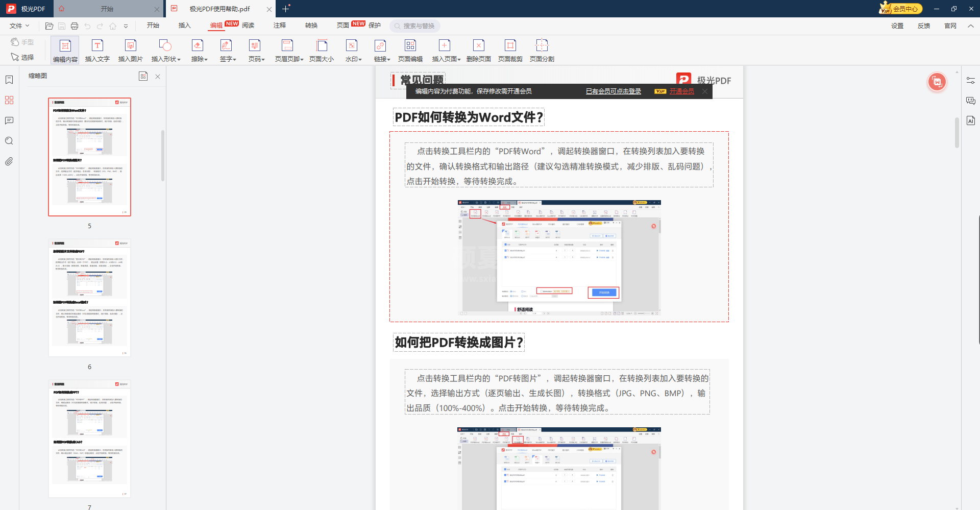Click the document vertical scrollbar thumb
The height and width of the screenshot is (510, 980).
[957, 133]
